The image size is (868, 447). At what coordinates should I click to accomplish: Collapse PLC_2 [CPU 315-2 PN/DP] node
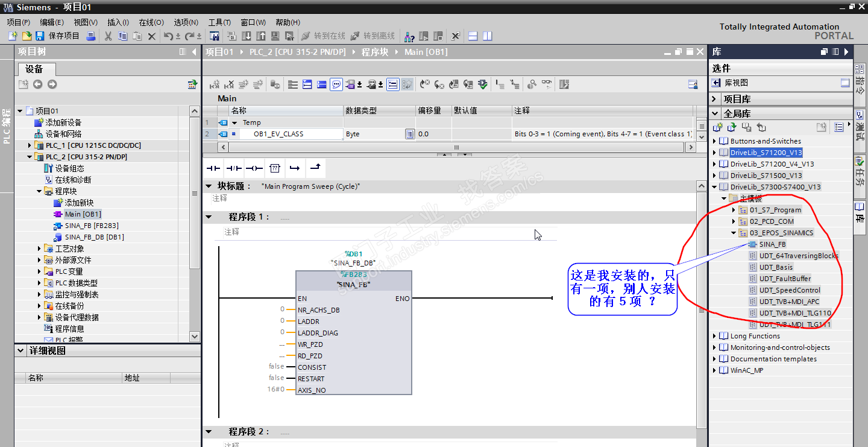click(x=30, y=157)
